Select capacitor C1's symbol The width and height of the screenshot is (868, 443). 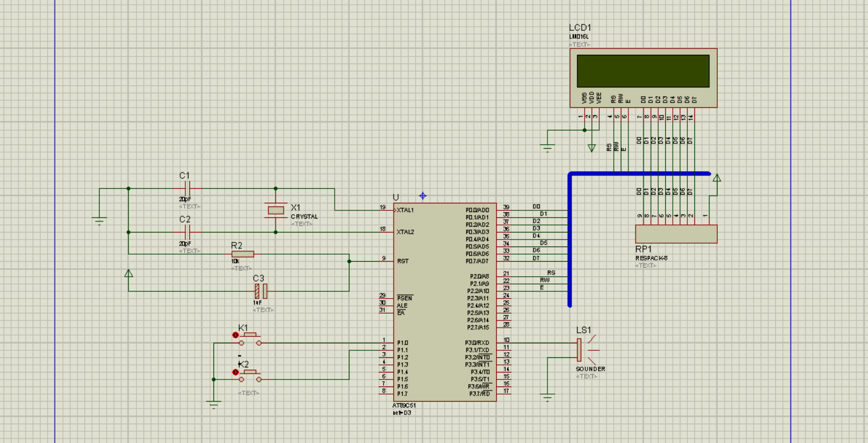click(x=188, y=188)
